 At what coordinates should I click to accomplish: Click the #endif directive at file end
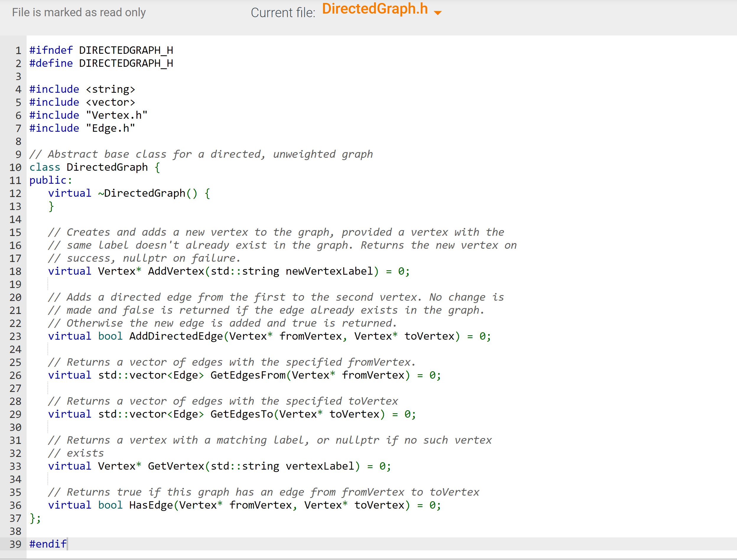pyautogui.click(x=48, y=544)
